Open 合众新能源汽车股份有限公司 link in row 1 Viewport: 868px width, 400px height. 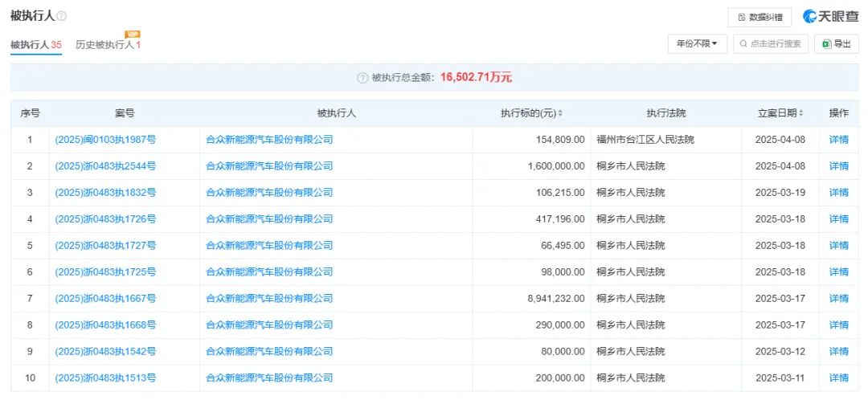click(269, 140)
